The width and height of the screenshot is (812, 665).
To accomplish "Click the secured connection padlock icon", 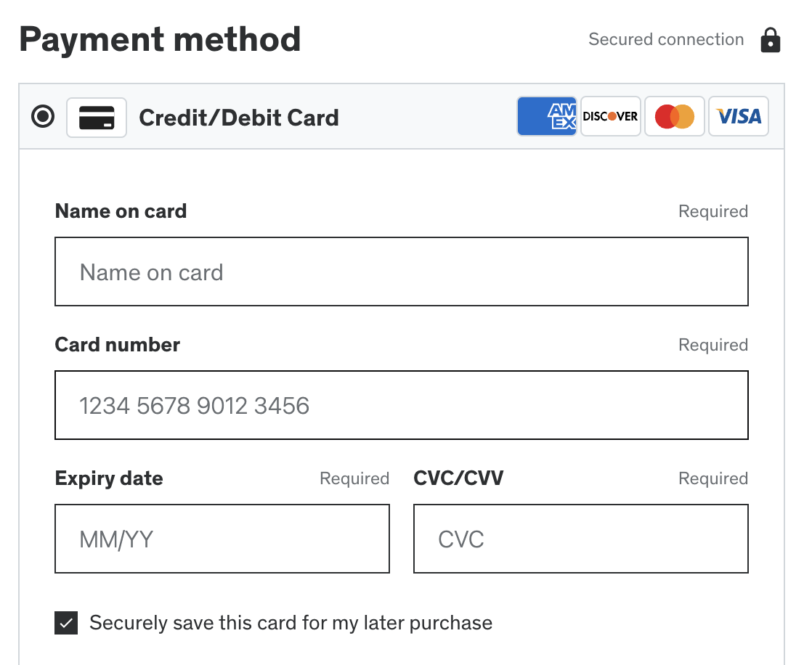I will coord(770,41).
